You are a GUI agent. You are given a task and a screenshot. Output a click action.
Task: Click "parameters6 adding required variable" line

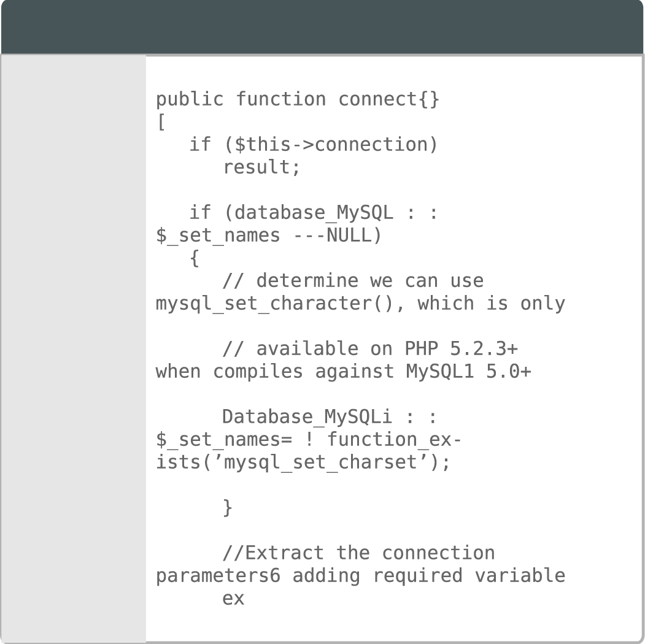click(x=360, y=576)
